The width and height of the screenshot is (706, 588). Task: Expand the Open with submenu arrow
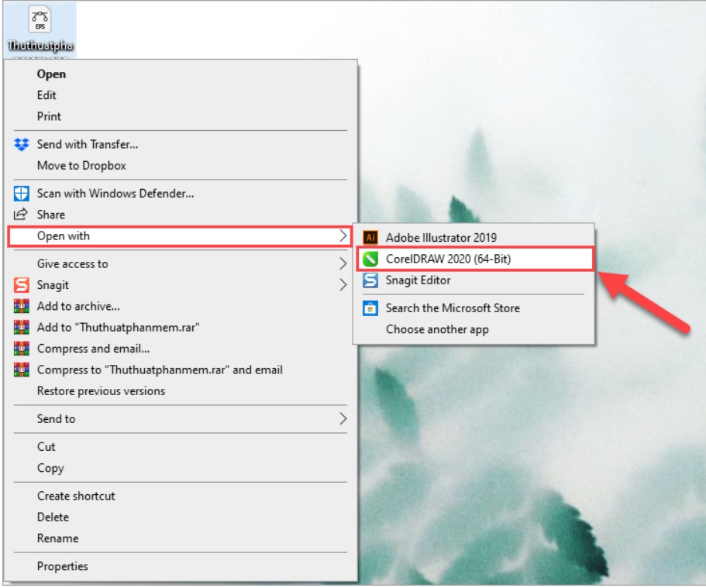pyautogui.click(x=343, y=236)
